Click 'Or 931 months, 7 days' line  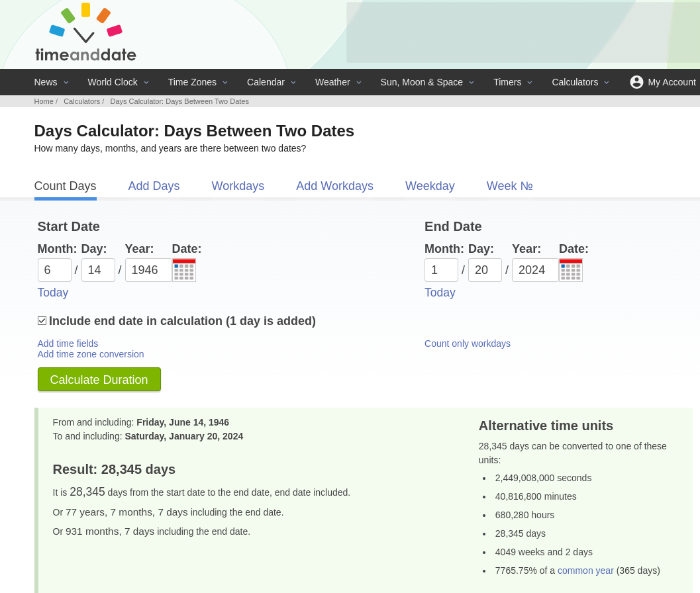tap(152, 531)
